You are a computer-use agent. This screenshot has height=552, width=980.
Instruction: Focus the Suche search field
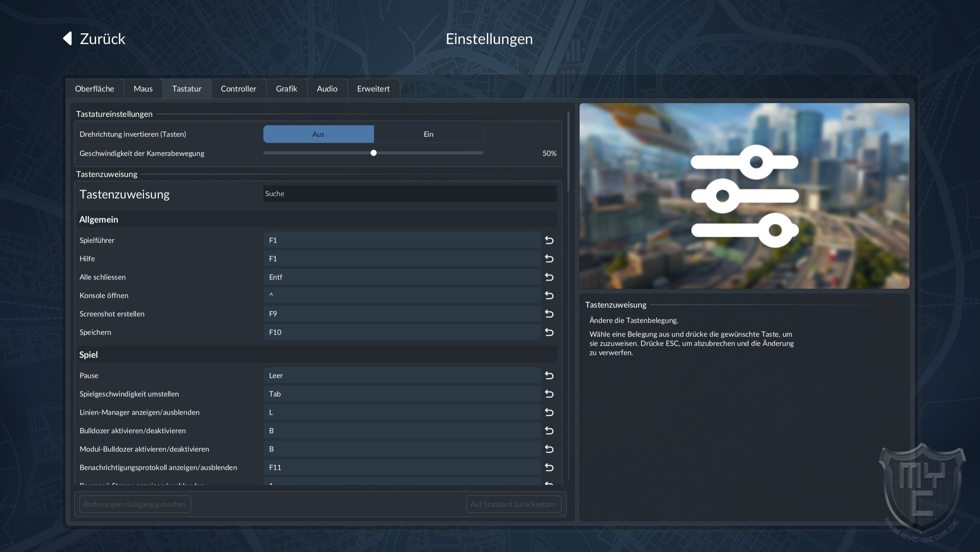click(410, 194)
